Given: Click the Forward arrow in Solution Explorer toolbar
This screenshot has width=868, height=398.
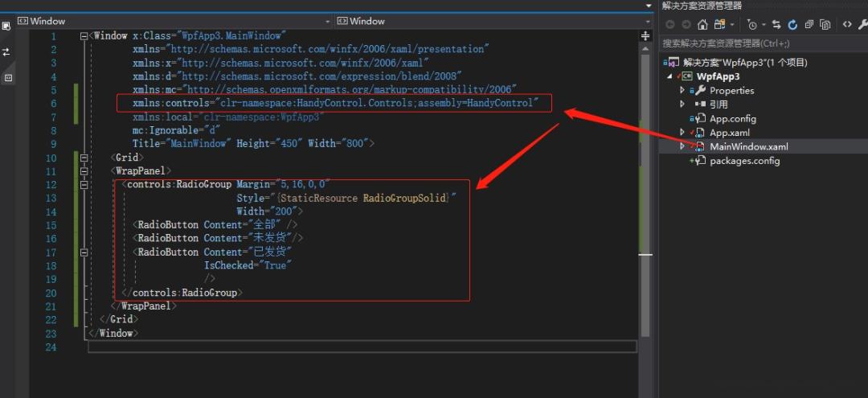Looking at the screenshot, I should click(686, 24).
